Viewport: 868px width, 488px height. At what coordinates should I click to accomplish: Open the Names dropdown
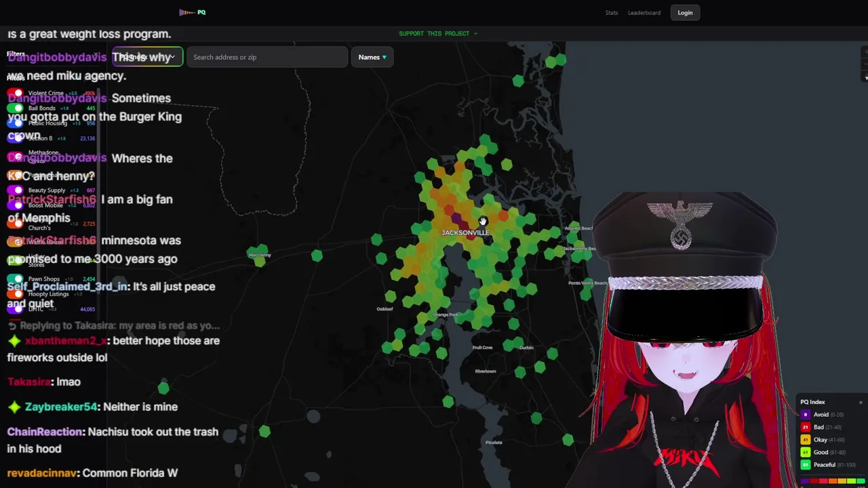pos(372,57)
